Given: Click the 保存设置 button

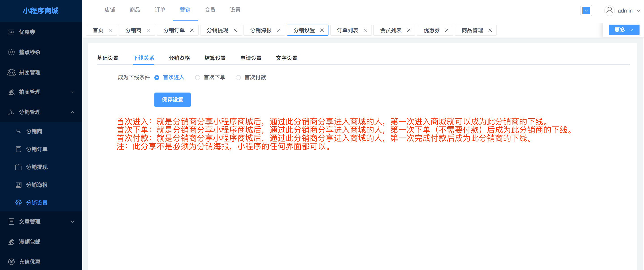Looking at the screenshot, I should point(173,100).
